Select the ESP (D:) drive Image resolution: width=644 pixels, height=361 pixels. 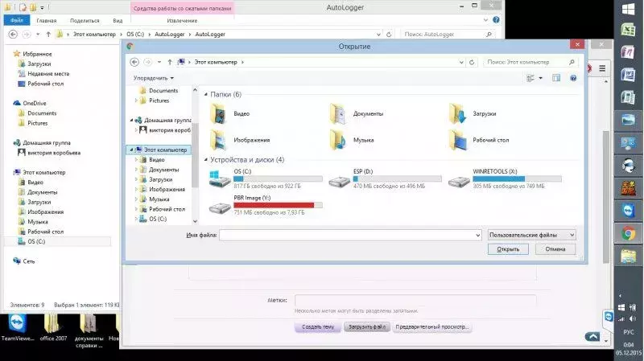click(386, 178)
